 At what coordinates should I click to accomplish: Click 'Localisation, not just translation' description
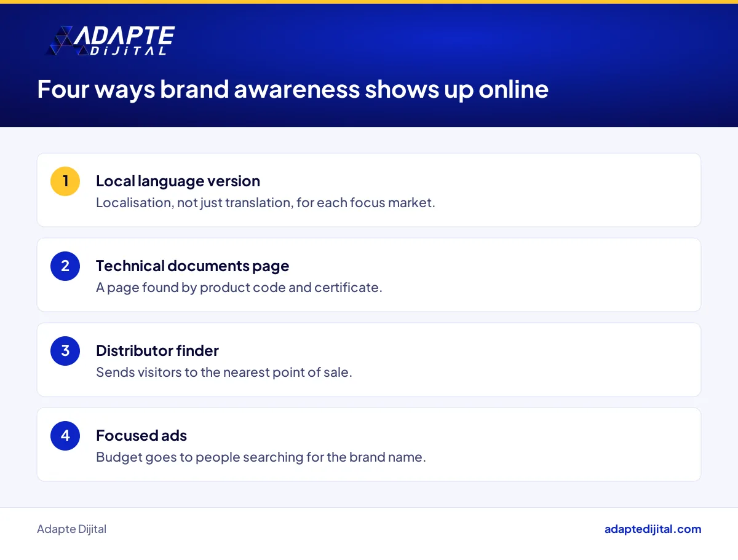pos(266,202)
